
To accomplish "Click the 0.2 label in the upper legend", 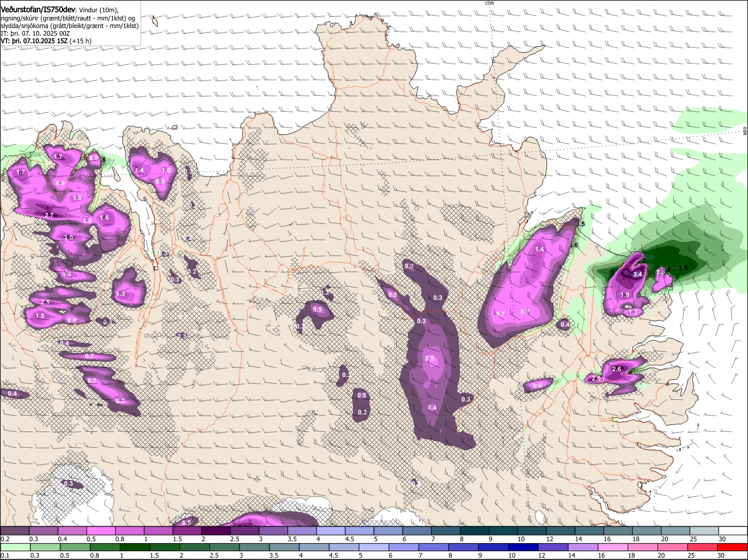I will point(5,538).
